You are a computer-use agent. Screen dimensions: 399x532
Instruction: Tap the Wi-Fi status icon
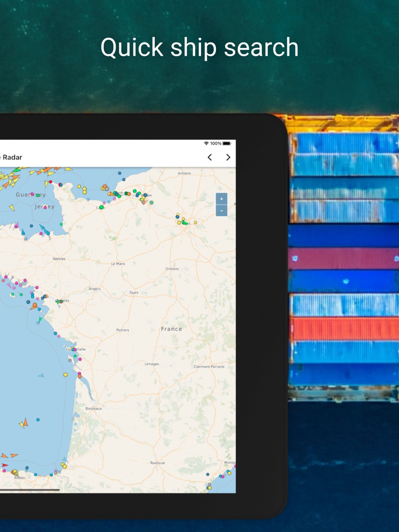tap(206, 143)
